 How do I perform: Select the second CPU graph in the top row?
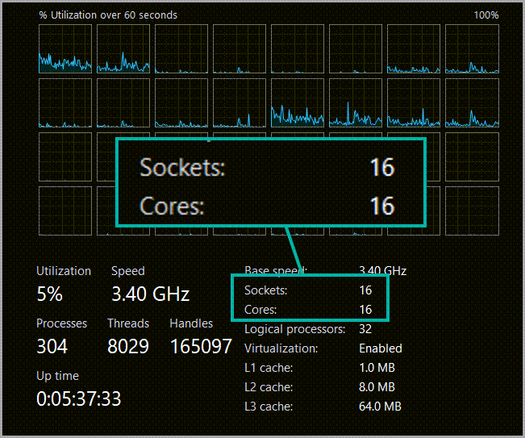[x=123, y=49]
